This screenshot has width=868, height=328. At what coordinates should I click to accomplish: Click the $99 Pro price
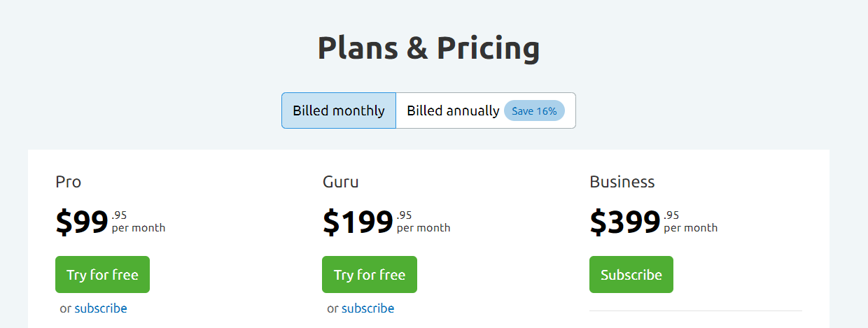(82, 222)
